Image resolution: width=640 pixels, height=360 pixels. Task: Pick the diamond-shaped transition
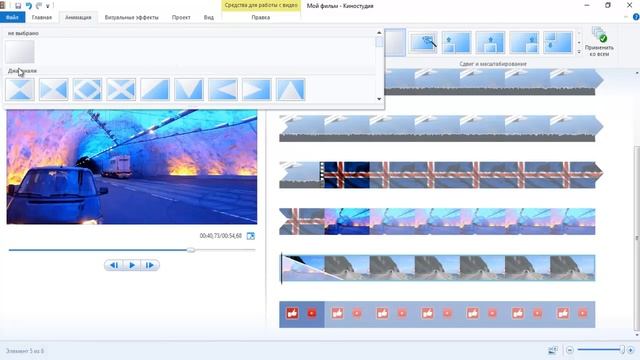click(87, 89)
